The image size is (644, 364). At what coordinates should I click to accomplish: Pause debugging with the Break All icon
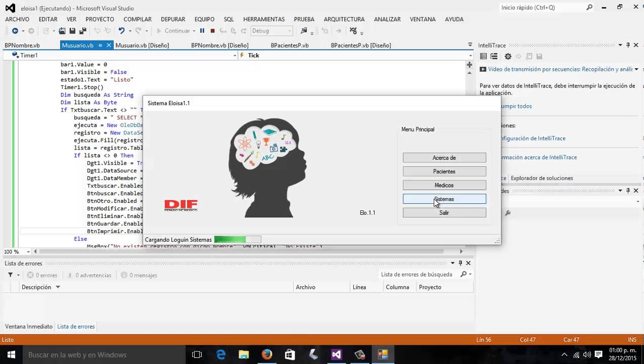pos(202,31)
